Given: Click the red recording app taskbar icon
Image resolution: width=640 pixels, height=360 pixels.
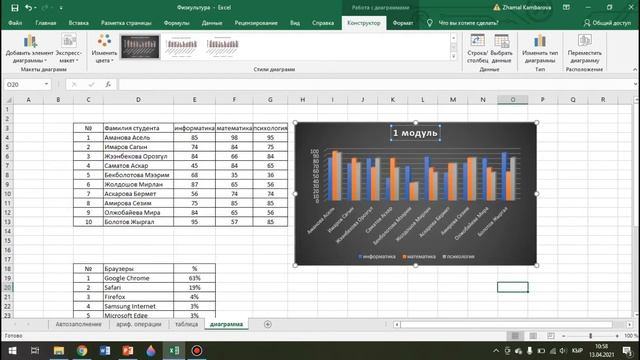Looking at the screenshot, I should [197, 351].
